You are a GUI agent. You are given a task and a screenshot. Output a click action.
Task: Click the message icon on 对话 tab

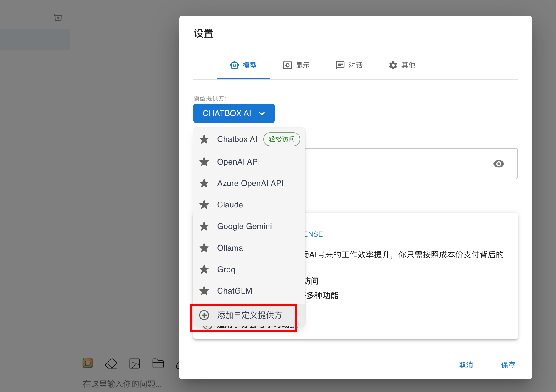tap(340, 65)
